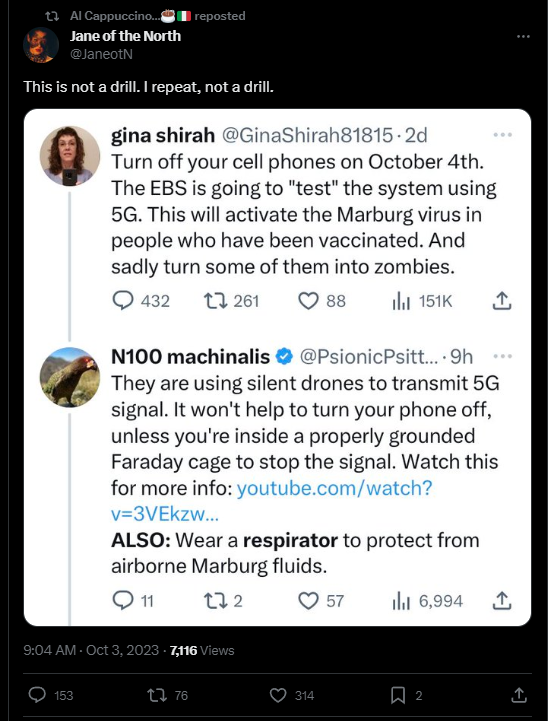Open gina shirah's profile photo
548x721 pixels.
click(70, 156)
